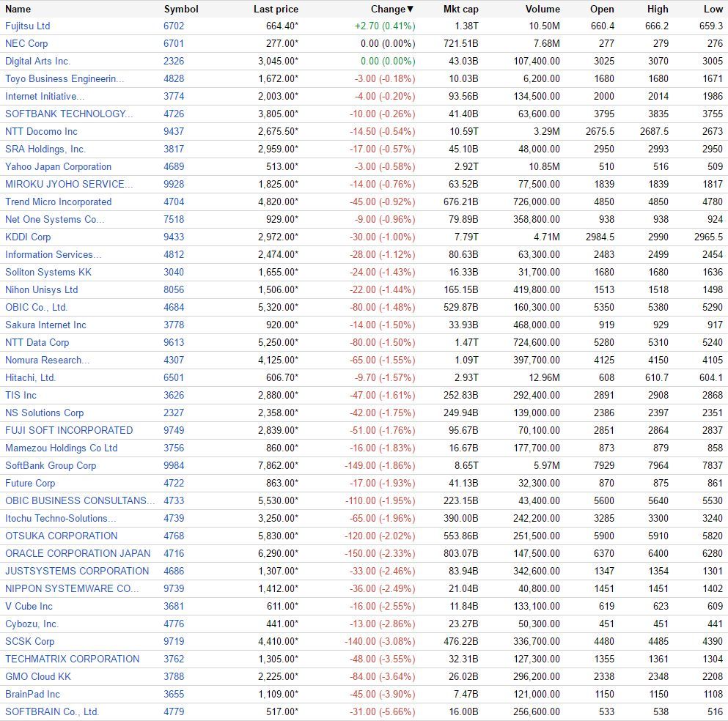Open the MIROKU JYOHO SERVICE link

[69, 184]
